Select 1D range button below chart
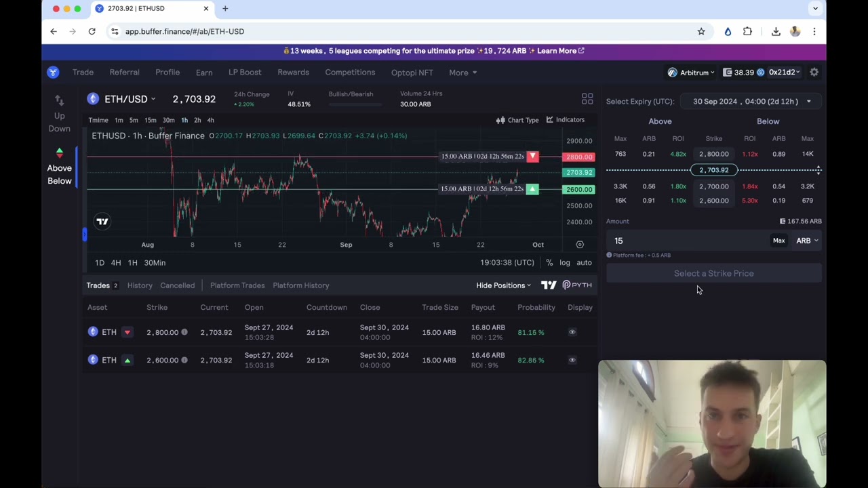The image size is (868, 488). (x=100, y=263)
